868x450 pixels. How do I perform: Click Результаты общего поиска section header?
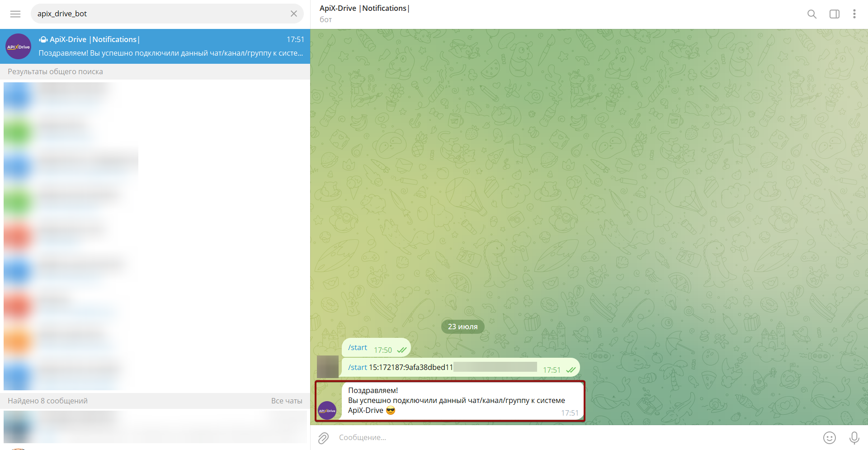tap(55, 71)
